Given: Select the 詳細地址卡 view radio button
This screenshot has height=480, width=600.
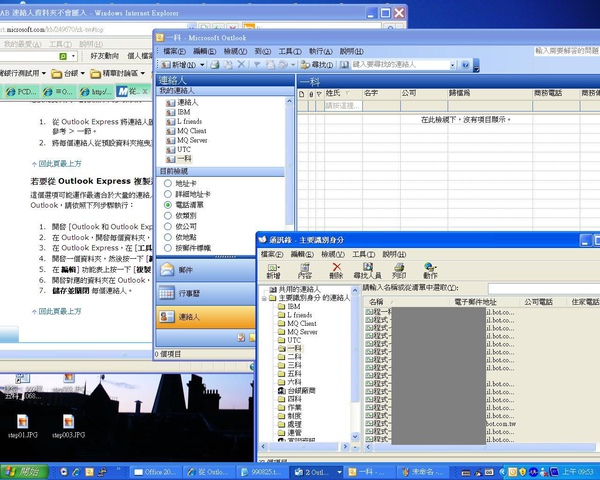Looking at the screenshot, I should [x=168, y=194].
